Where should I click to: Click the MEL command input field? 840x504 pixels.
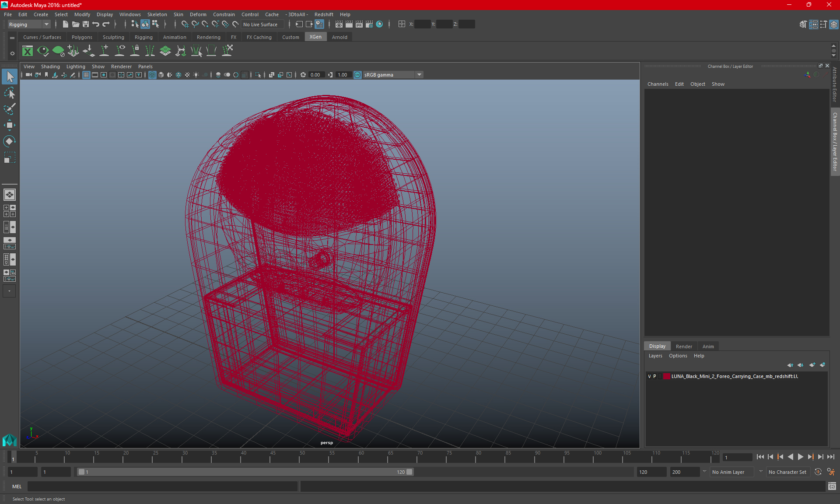point(162,486)
